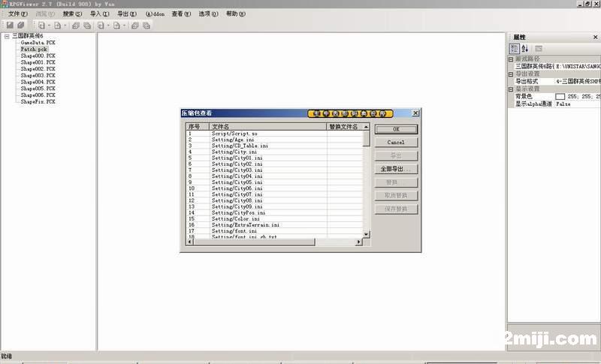The image size is (601, 364).
Task: Click the file list's scroll-up arrow
Action: click(x=367, y=127)
